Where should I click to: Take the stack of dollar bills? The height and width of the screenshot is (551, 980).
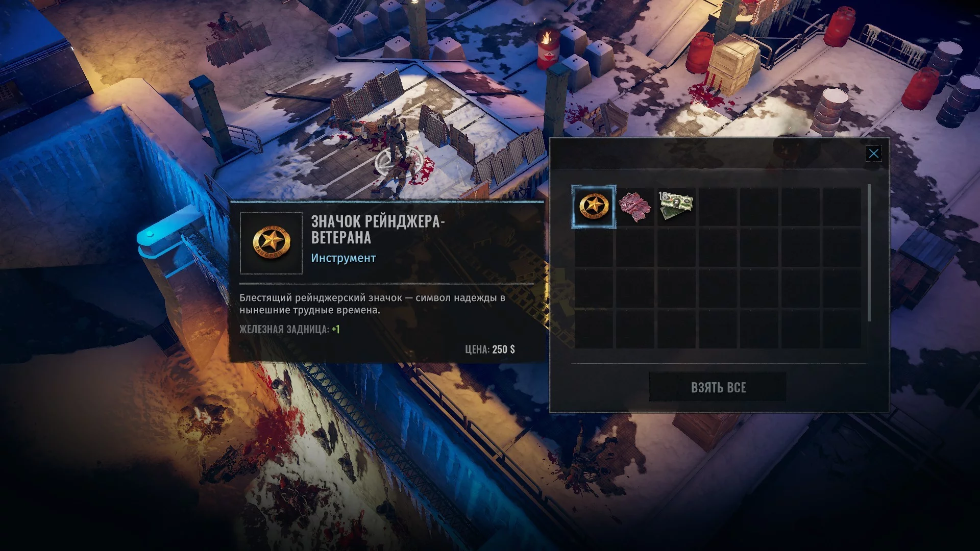coord(676,207)
